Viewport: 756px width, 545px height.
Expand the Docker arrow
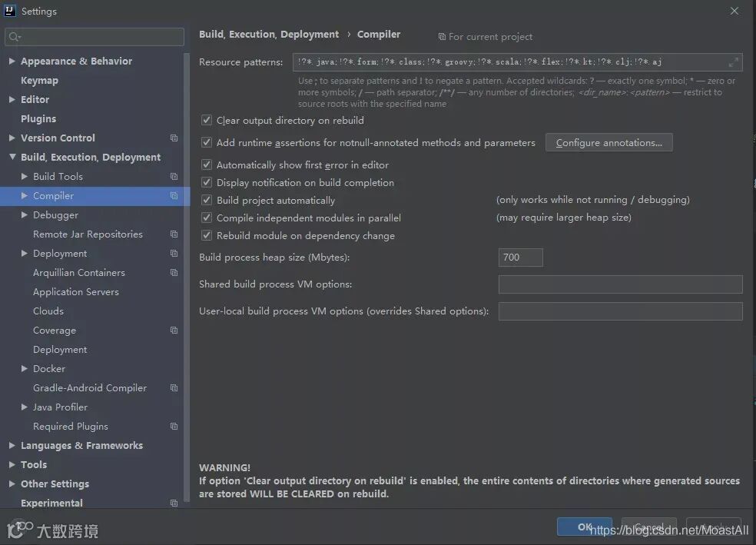24,368
